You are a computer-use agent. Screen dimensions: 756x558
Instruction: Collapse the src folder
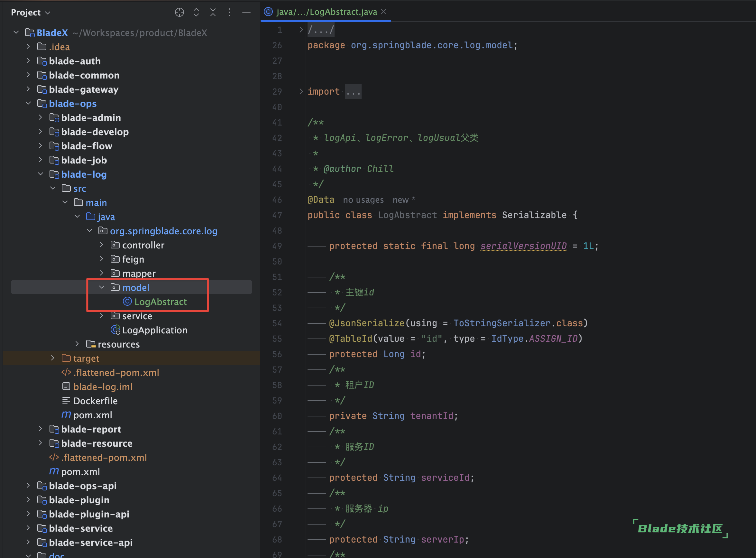point(53,189)
